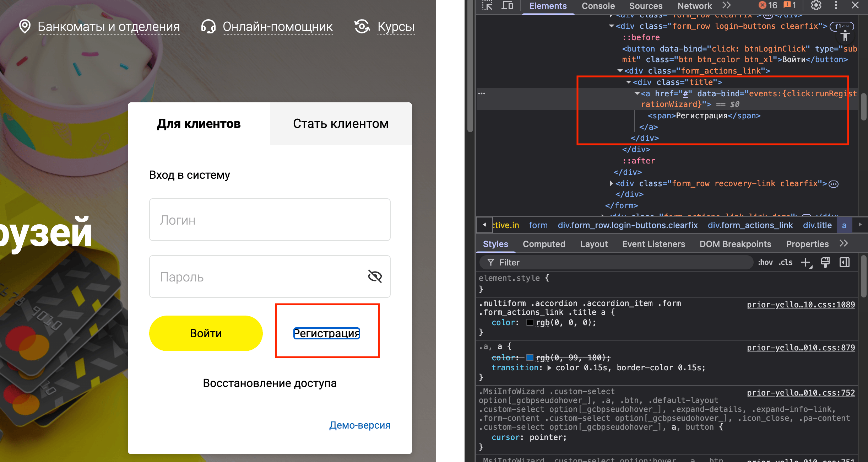Click the inspect element picker icon
The height and width of the screenshot is (462, 868).
coord(487,6)
